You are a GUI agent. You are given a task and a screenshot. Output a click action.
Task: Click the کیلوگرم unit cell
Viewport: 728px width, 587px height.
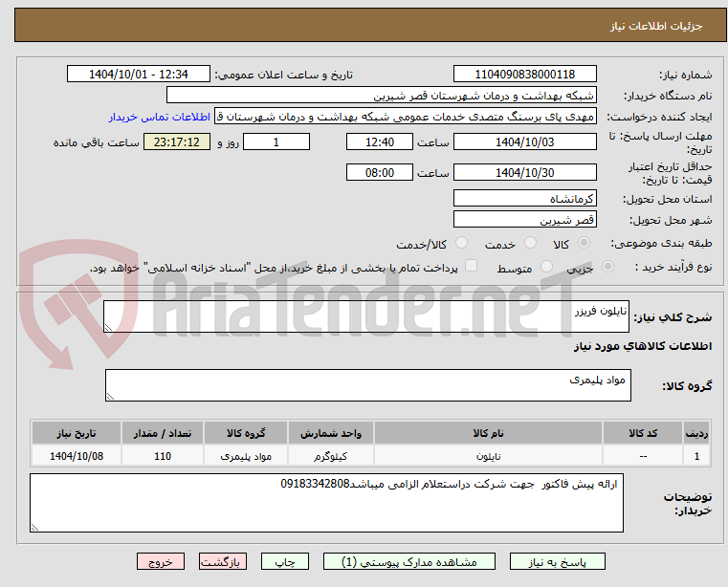coord(331,457)
